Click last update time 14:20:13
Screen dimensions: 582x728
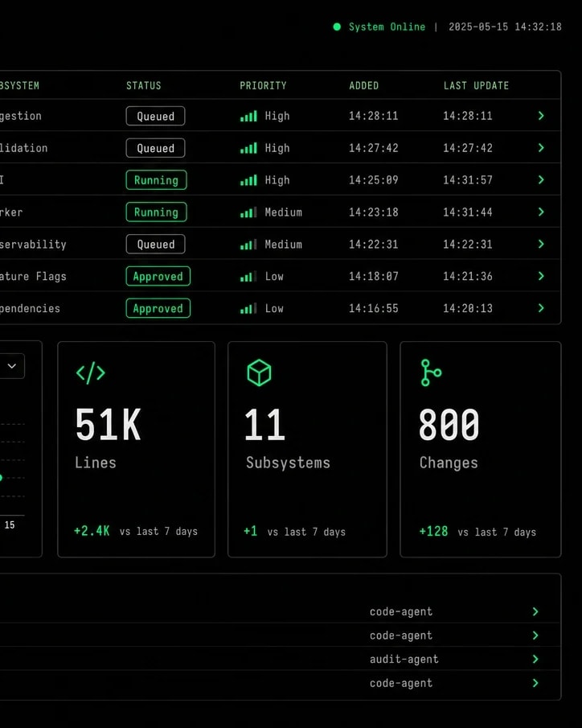(468, 308)
